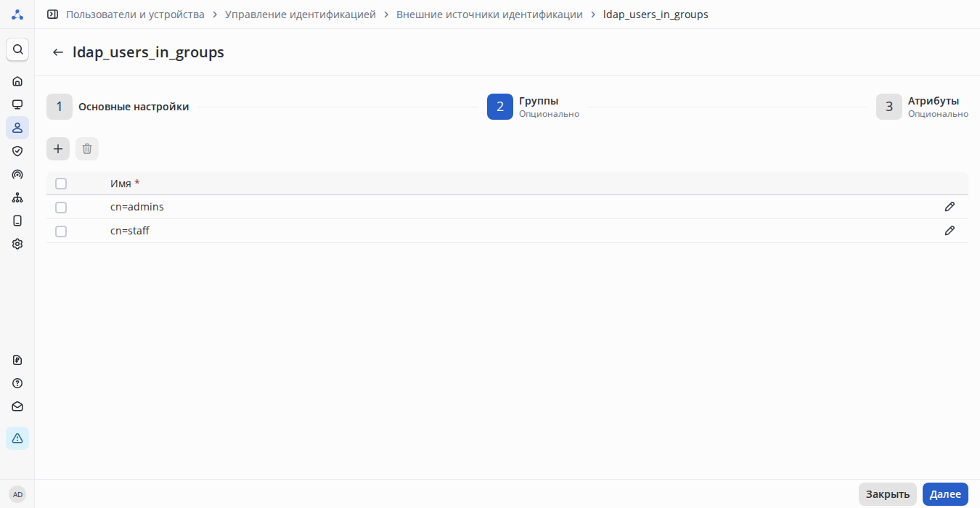Viewport: 980px width, 508px height.
Task: Open the mobile device sidebar icon
Action: (x=17, y=221)
